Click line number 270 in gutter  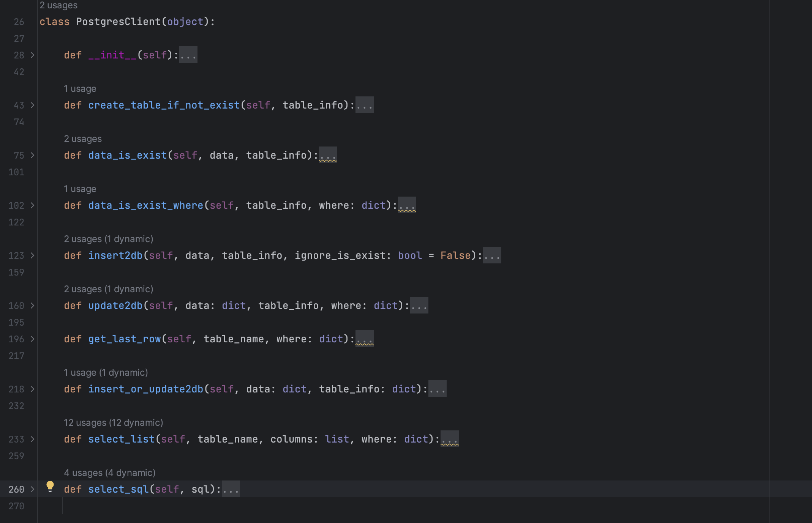click(16, 506)
